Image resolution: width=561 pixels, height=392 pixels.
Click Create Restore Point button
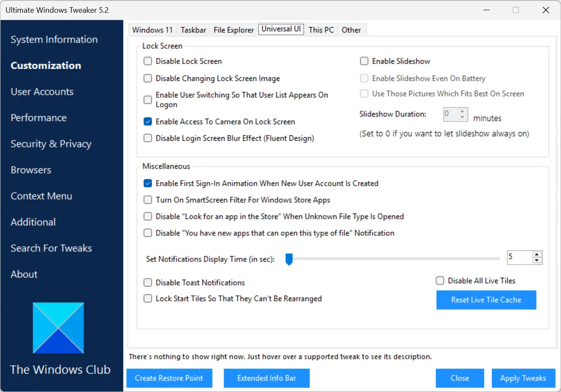(169, 378)
